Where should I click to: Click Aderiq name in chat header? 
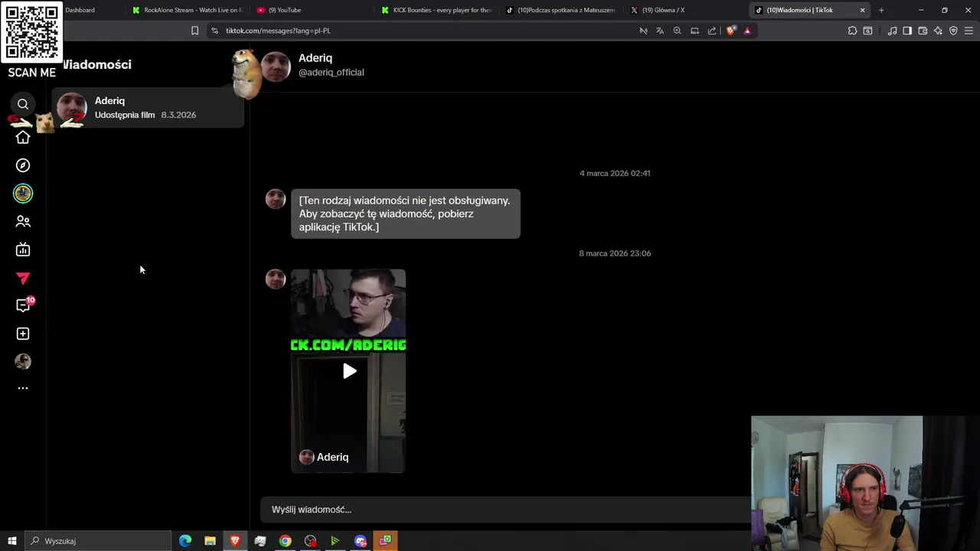point(315,58)
